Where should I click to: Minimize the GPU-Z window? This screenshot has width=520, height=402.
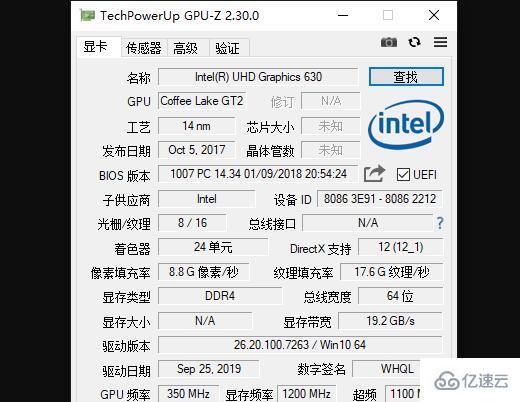point(343,15)
